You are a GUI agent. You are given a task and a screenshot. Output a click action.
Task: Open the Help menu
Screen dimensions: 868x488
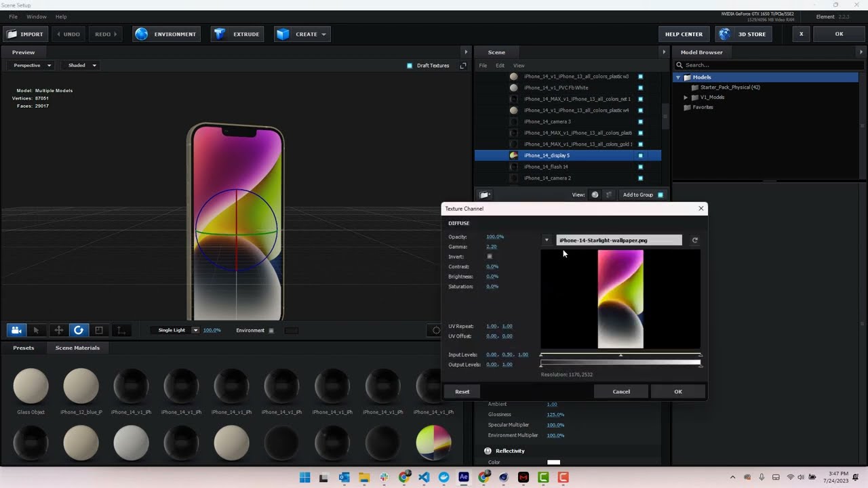[61, 16]
